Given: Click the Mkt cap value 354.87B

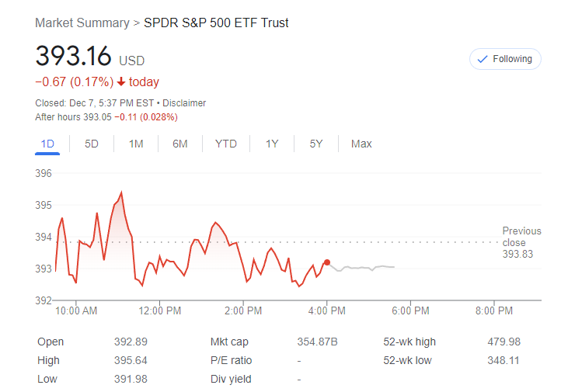Looking at the screenshot, I should (317, 342).
